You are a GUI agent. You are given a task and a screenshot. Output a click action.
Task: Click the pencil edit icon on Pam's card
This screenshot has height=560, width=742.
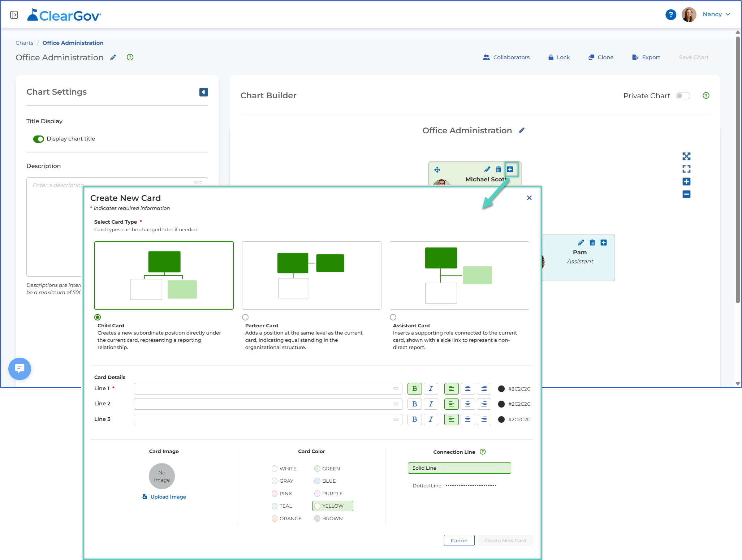581,242
